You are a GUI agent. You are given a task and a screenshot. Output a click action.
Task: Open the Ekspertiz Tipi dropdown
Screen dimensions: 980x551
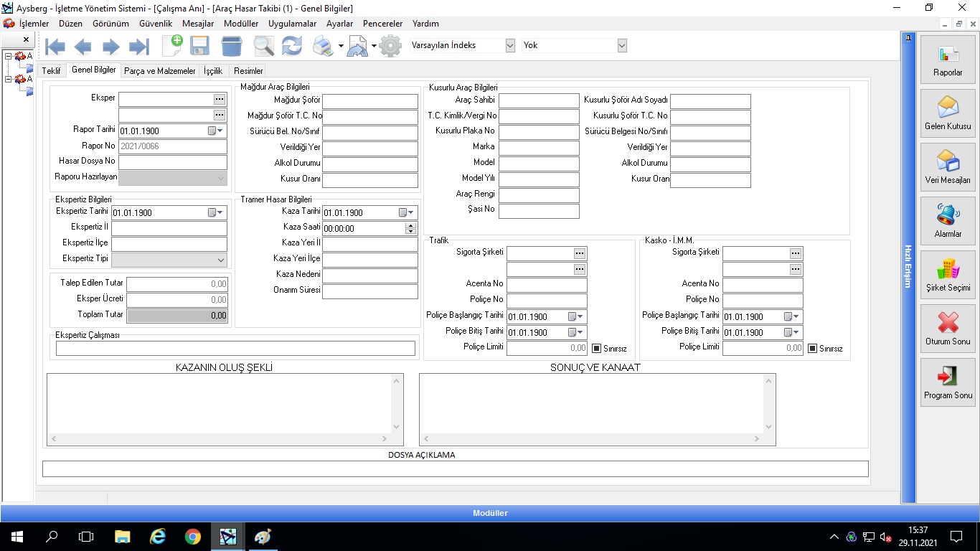[220, 260]
